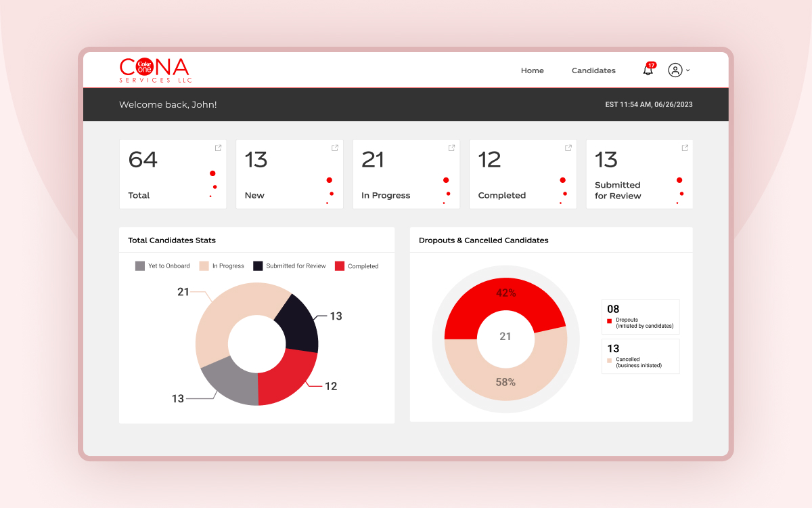Go to the Home menu item
Viewport: 812px width, 508px height.
pos(532,70)
